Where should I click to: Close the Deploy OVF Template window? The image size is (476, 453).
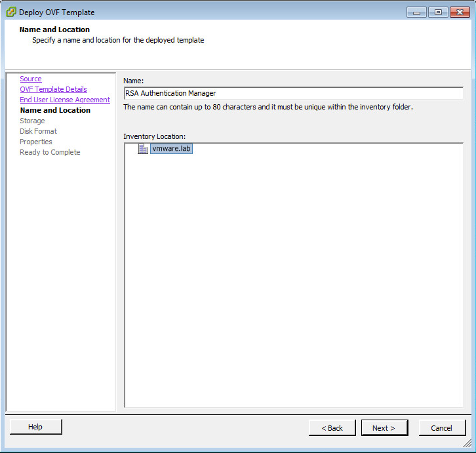[x=460, y=12]
